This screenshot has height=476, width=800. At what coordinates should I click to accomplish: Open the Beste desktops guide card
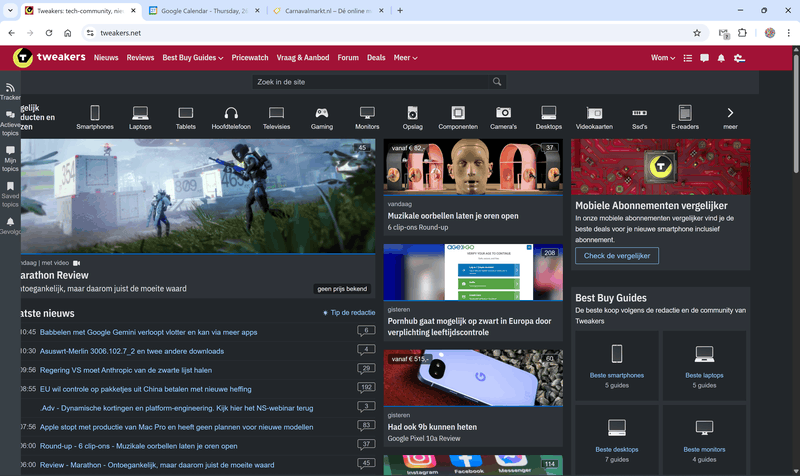pos(617,440)
